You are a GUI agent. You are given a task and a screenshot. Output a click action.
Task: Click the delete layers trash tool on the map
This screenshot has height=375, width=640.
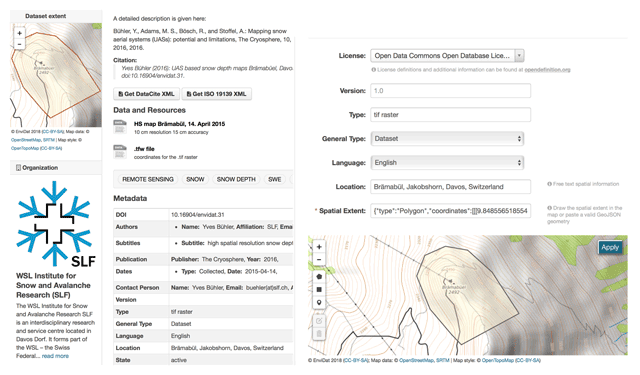[x=319, y=334]
